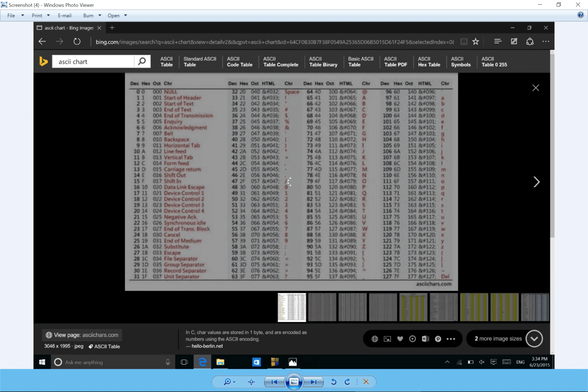Select ASCII Table PDF suggestion
Image resolution: width=588 pixels, height=392 pixels.
pos(396,62)
